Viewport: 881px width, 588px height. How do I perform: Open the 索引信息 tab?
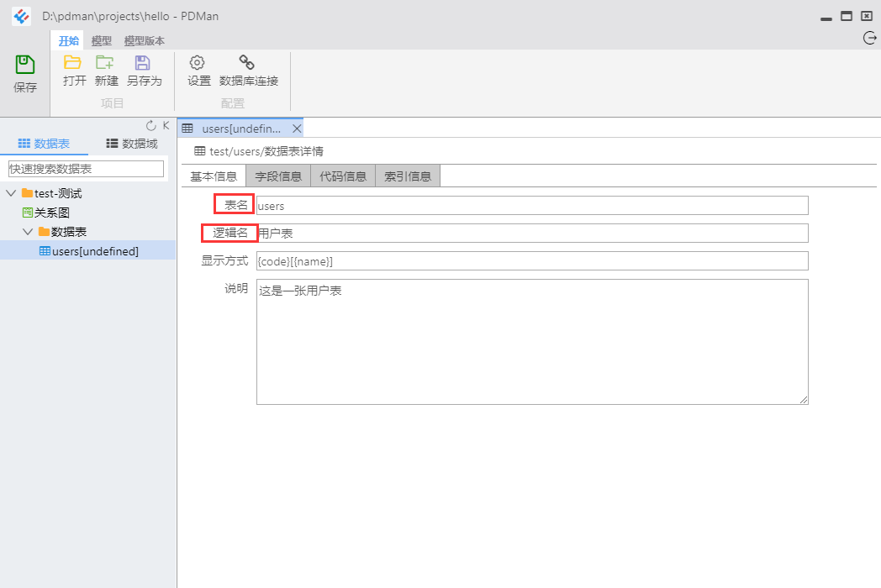pyautogui.click(x=408, y=176)
